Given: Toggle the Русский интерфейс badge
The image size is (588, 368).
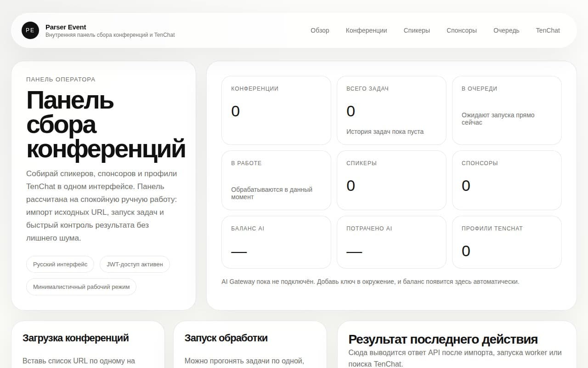Looking at the screenshot, I should tap(60, 264).
